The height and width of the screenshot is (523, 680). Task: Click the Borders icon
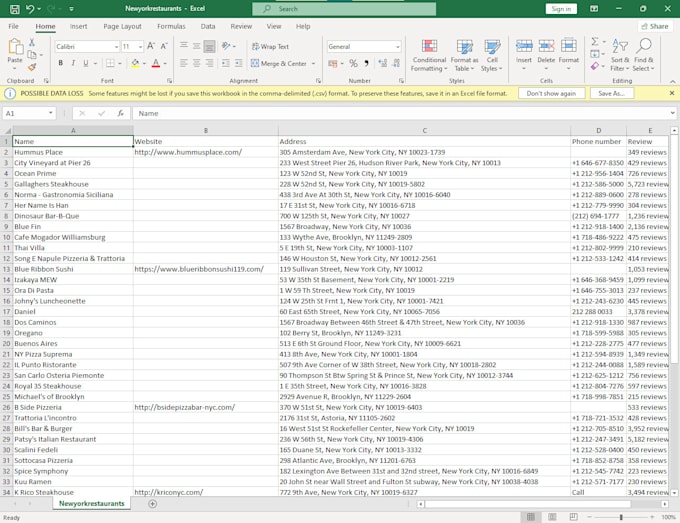111,63
